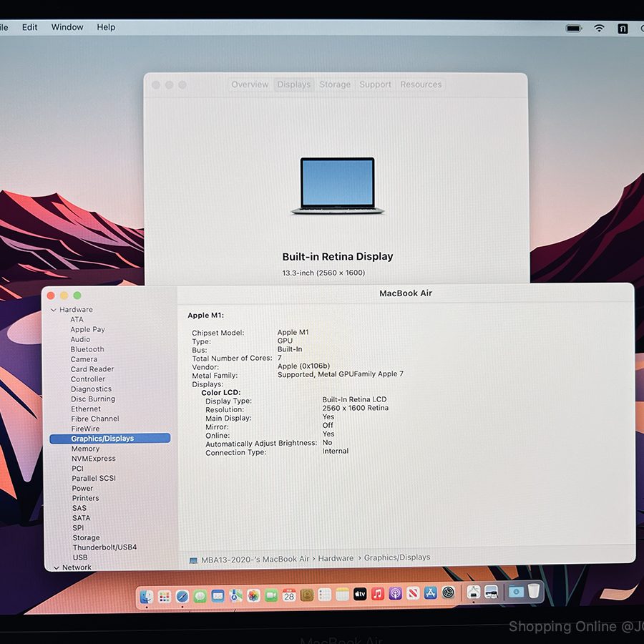Open Launchpad in the Dock

pos(165,596)
